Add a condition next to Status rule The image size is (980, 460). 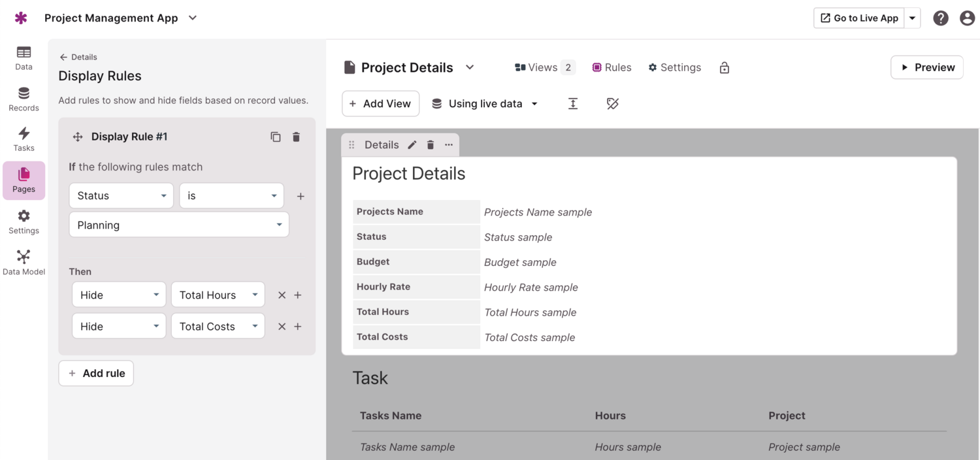301,196
